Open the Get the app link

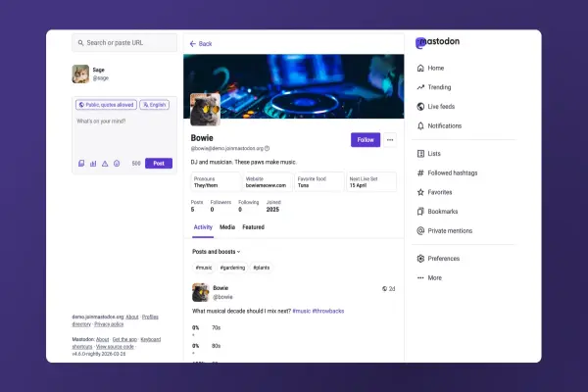pyautogui.click(x=124, y=339)
